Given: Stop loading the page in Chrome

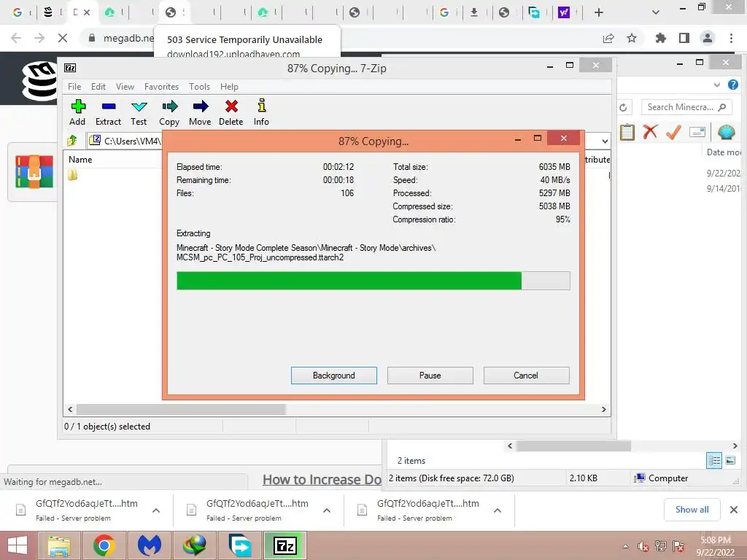Looking at the screenshot, I should click(x=63, y=38).
